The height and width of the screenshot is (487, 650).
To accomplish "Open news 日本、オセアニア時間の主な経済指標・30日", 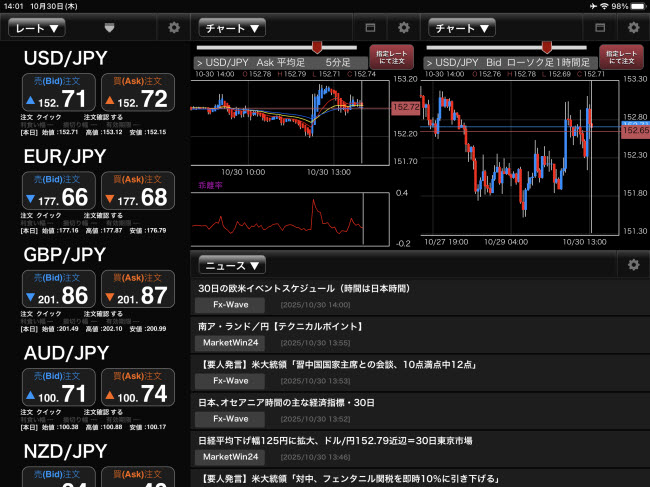I will 420,411.
